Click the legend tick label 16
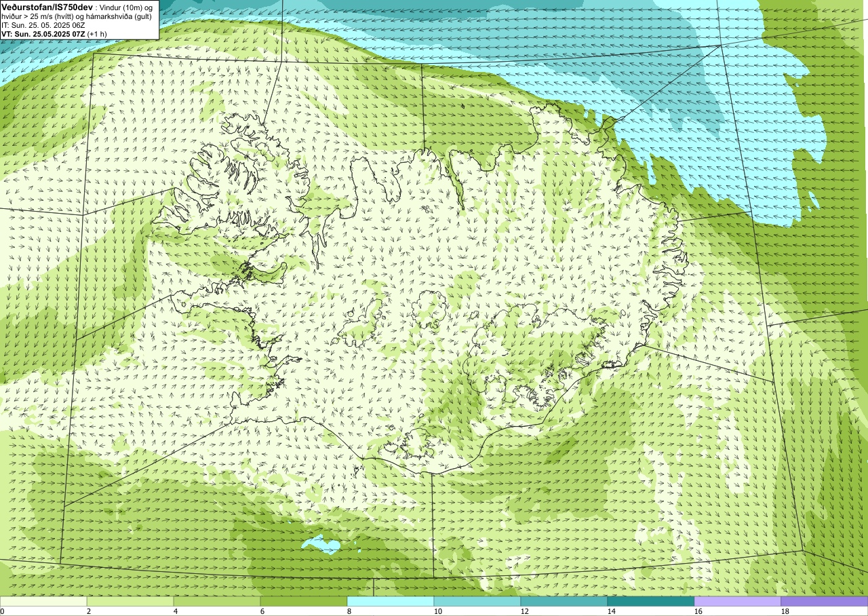This screenshot has width=868, height=616. tap(700, 611)
